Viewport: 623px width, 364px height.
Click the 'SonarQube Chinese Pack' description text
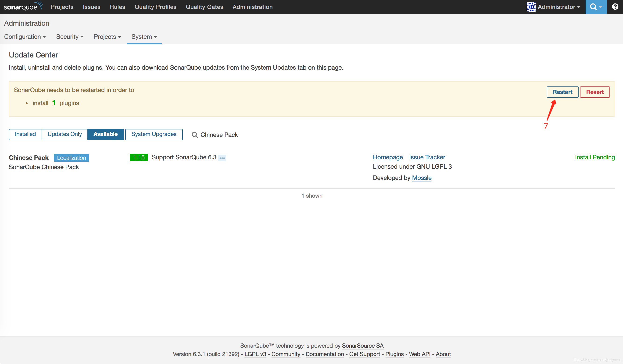pyautogui.click(x=44, y=167)
